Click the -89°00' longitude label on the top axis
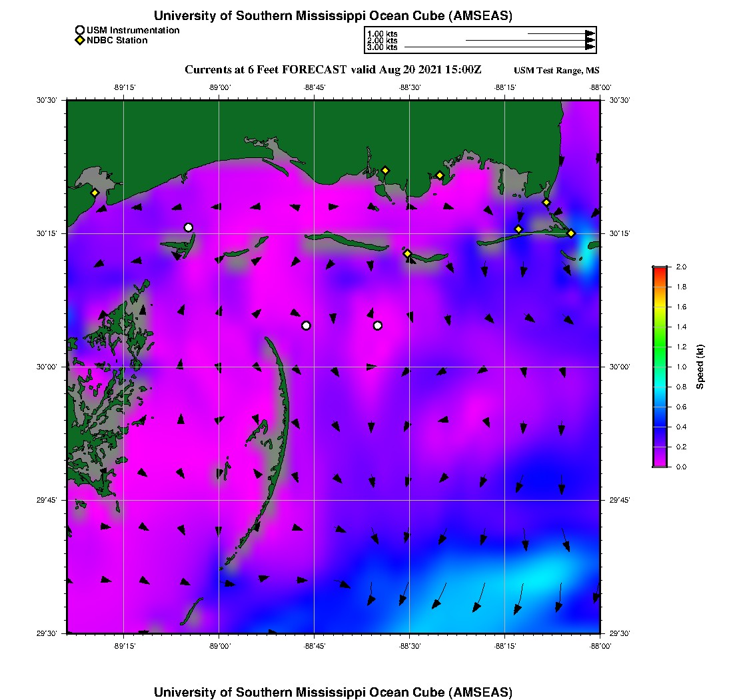The image size is (733, 700). [219, 87]
